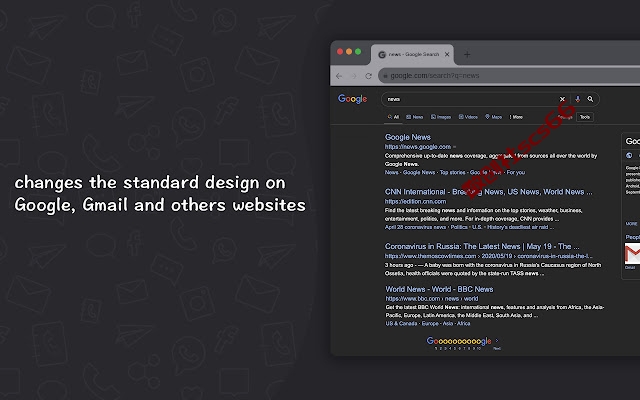640x400 pixels.
Task: Switch to the Videos results tab
Action: coord(468,117)
